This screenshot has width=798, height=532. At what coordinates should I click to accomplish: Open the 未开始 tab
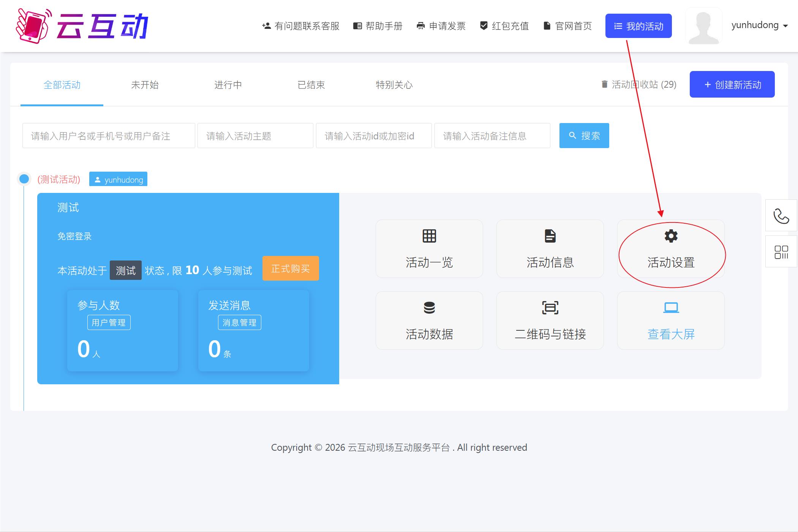(145, 84)
